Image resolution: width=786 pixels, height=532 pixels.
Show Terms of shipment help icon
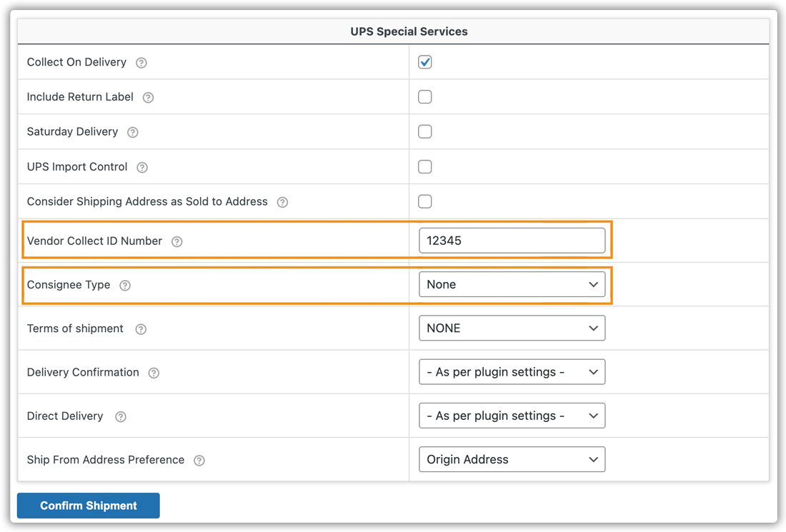click(x=141, y=329)
